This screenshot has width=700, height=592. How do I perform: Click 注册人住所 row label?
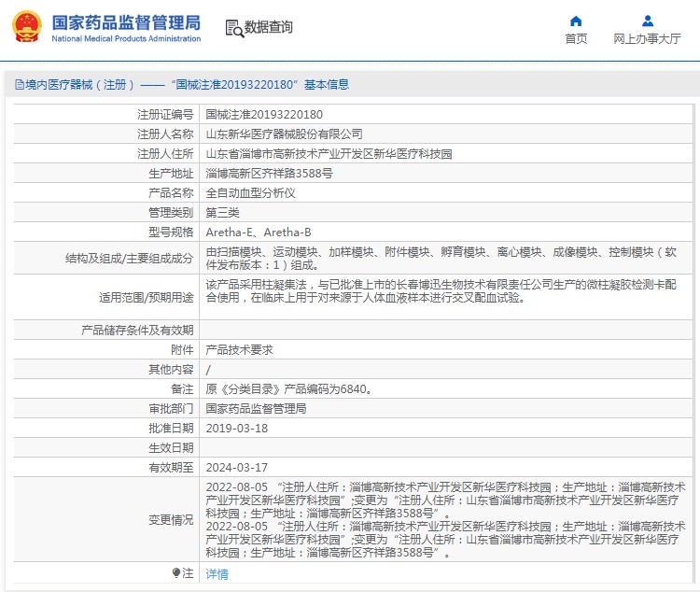[165, 154]
